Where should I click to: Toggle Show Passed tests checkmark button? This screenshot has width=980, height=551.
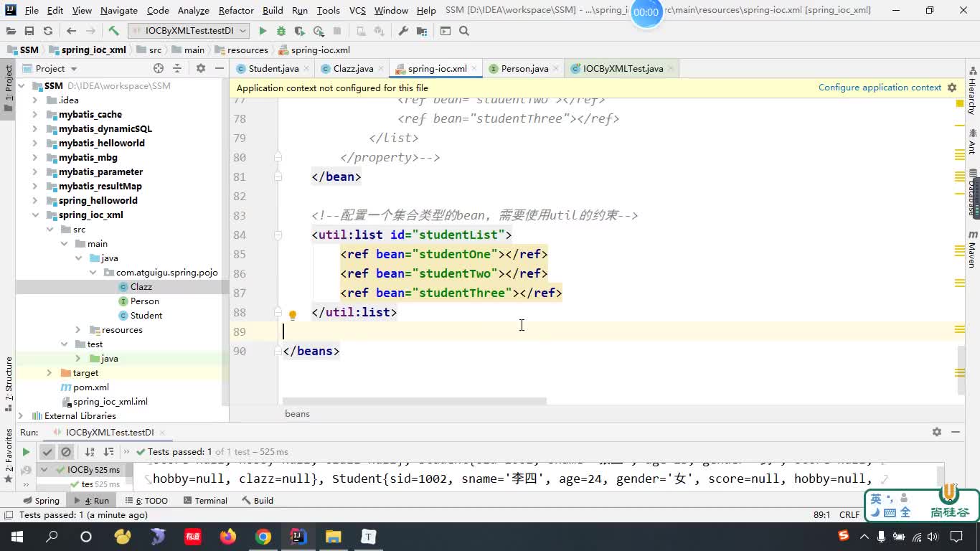point(47,452)
